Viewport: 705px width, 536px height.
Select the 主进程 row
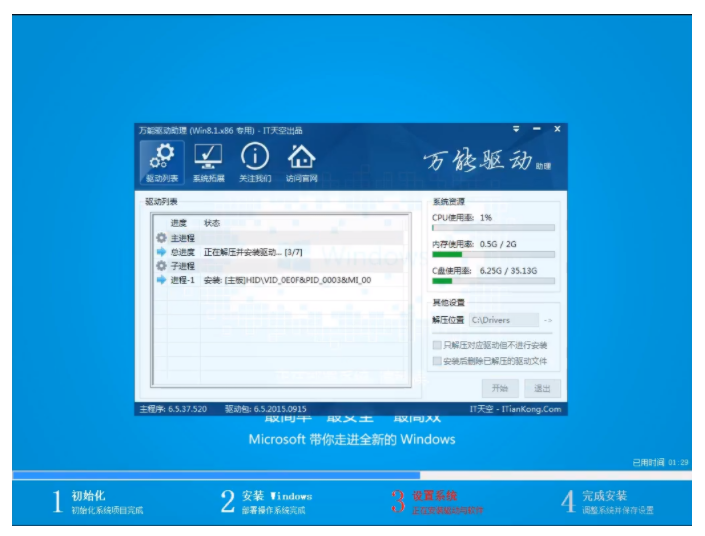pyautogui.click(x=281, y=237)
